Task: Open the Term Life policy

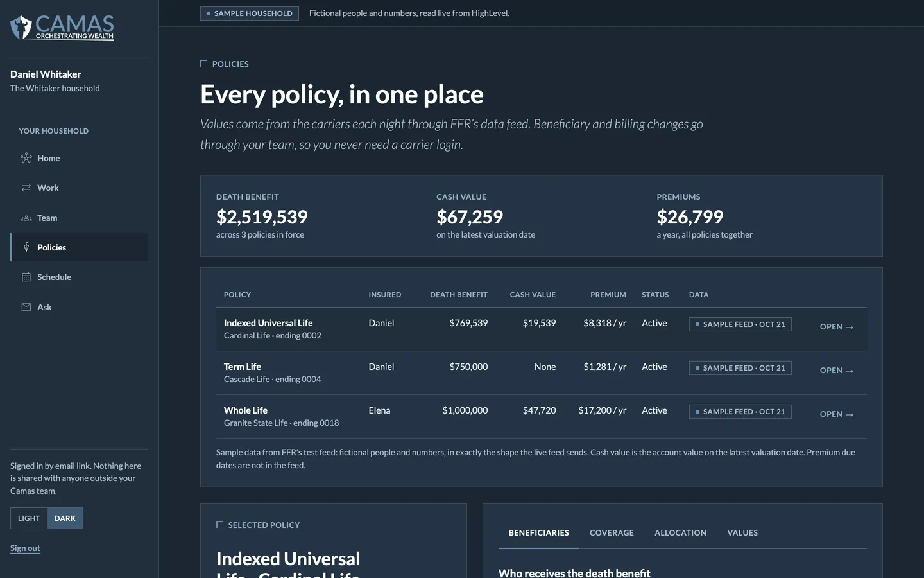Action: (x=837, y=371)
